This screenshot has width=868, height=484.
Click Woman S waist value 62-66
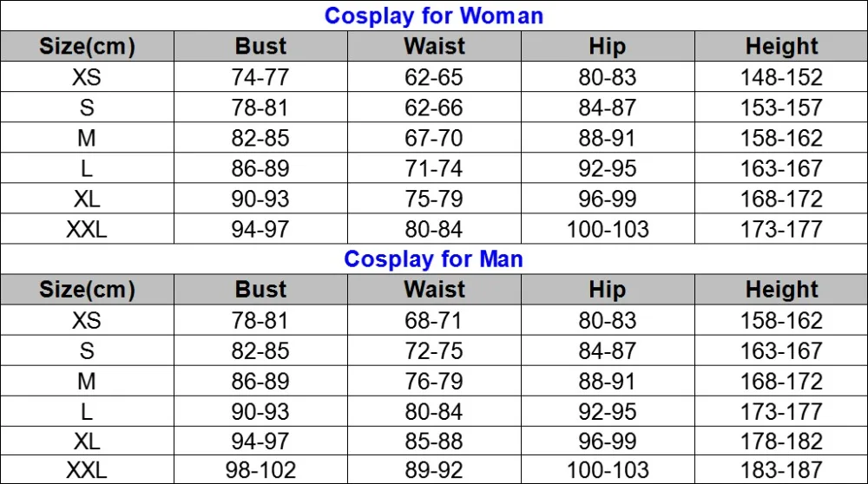pyautogui.click(x=433, y=108)
